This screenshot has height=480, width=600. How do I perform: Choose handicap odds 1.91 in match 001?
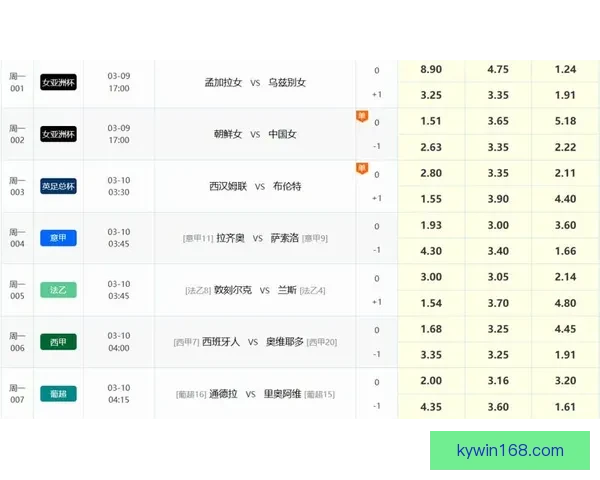coord(565,95)
